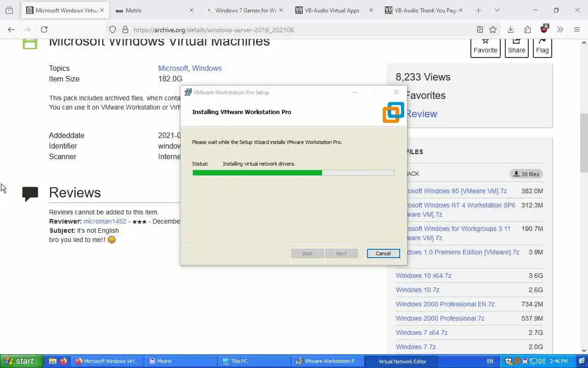Click the Start button
The height and width of the screenshot is (368, 588).
pyautogui.click(x=22, y=361)
